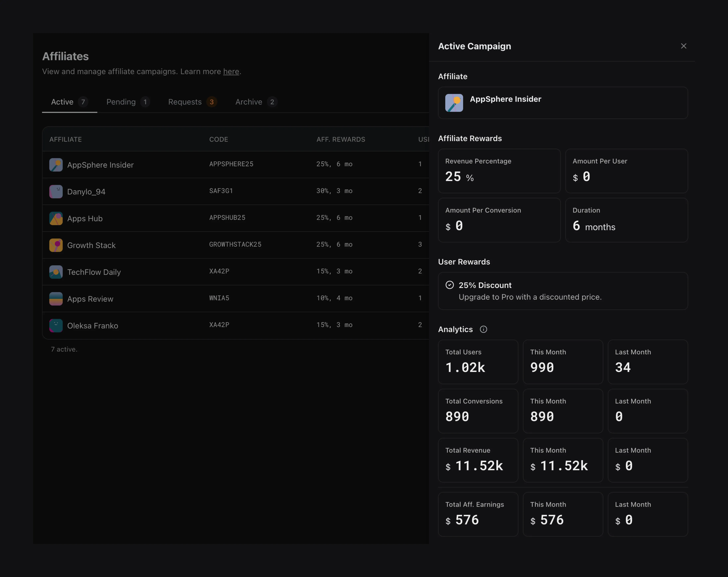
Task: Click the TechFlow Daily avatar icon
Action: coord(56,272)
